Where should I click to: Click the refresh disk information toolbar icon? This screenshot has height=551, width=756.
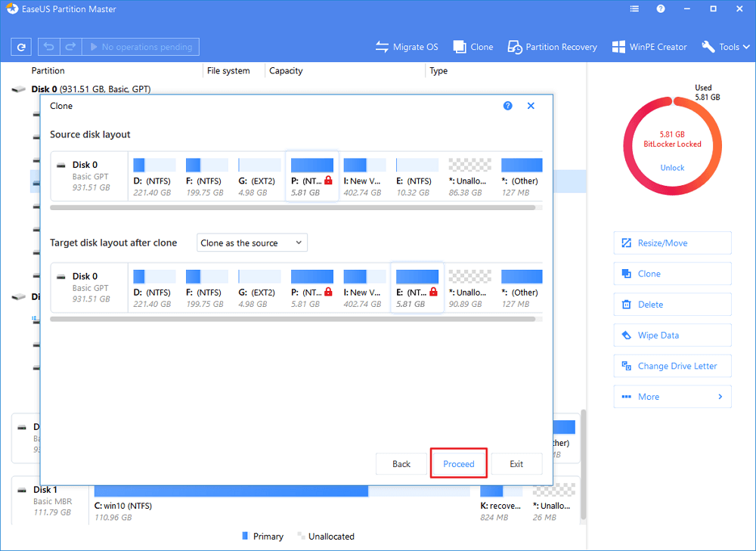21,47
